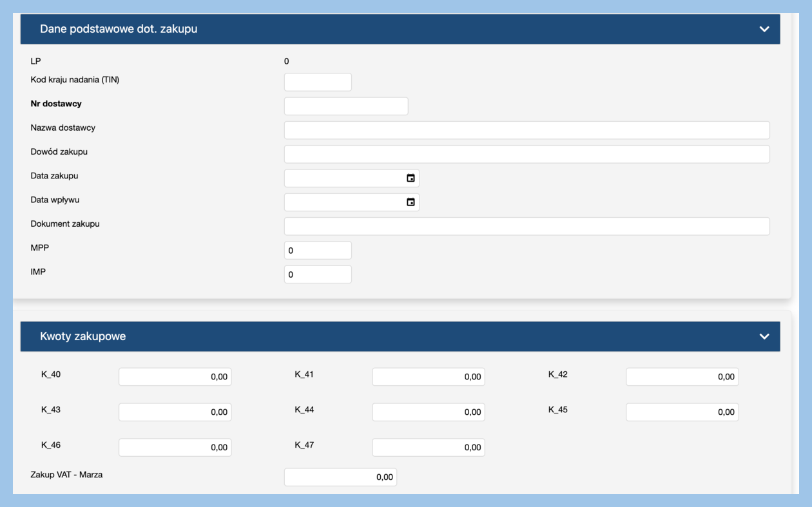Click the Nazwa dostawcy text field
Viewport: 812px width, 507px height.
[x=527, y=130]
